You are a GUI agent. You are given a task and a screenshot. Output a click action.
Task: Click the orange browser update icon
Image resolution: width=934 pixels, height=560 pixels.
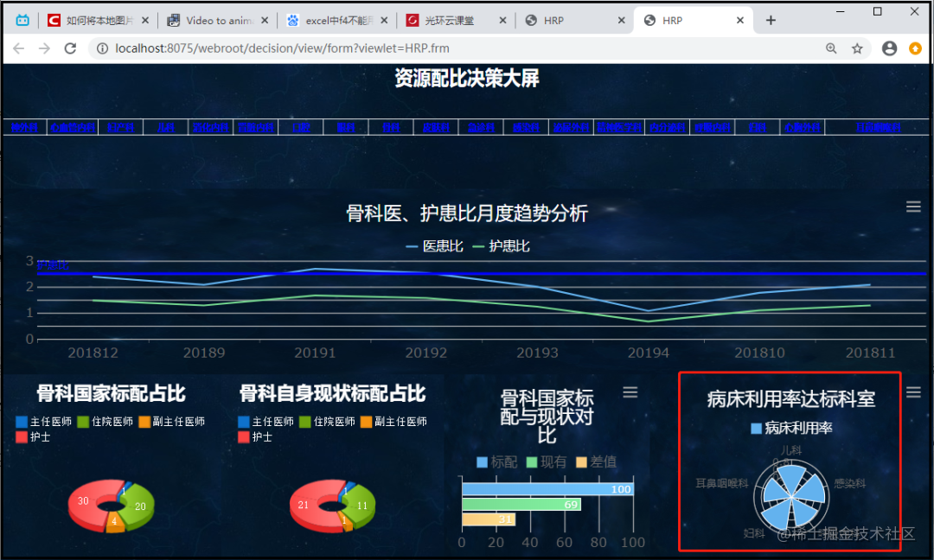point(916,48)
